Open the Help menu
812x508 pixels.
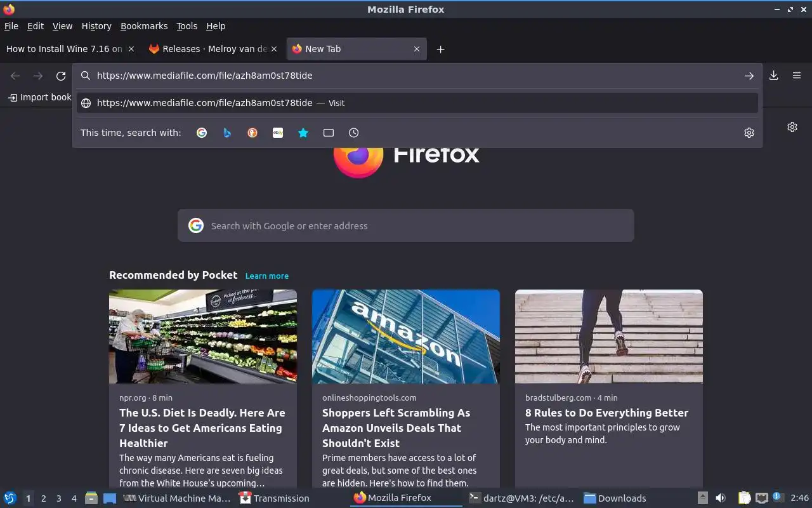216,26
